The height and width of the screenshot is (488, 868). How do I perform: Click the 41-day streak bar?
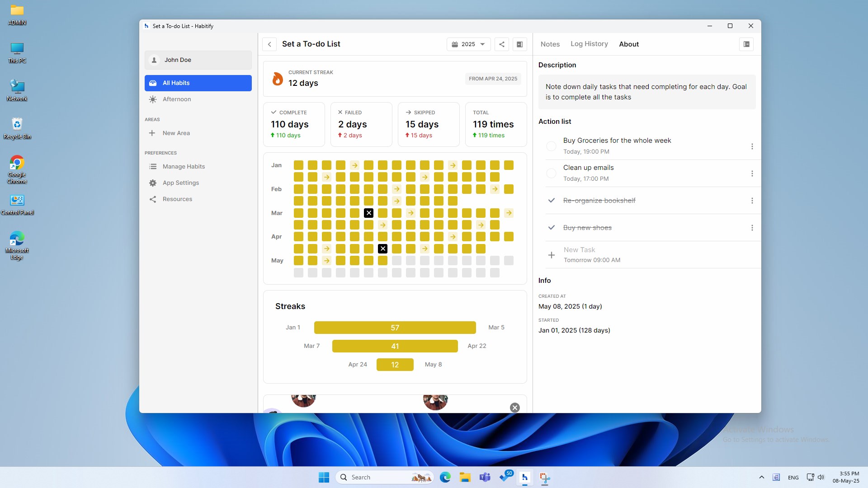(x=395, y=346)
